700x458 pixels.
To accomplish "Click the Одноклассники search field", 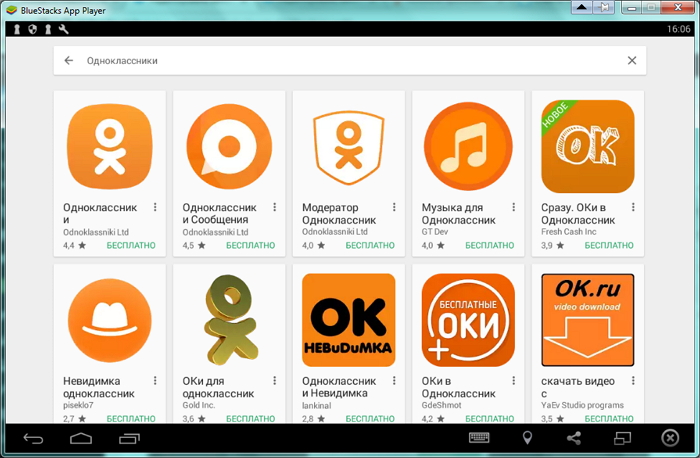I will (350, 60).
